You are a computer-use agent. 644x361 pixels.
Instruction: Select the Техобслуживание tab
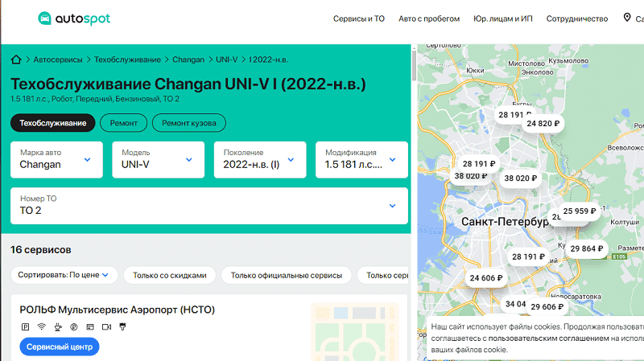point(53,123)
